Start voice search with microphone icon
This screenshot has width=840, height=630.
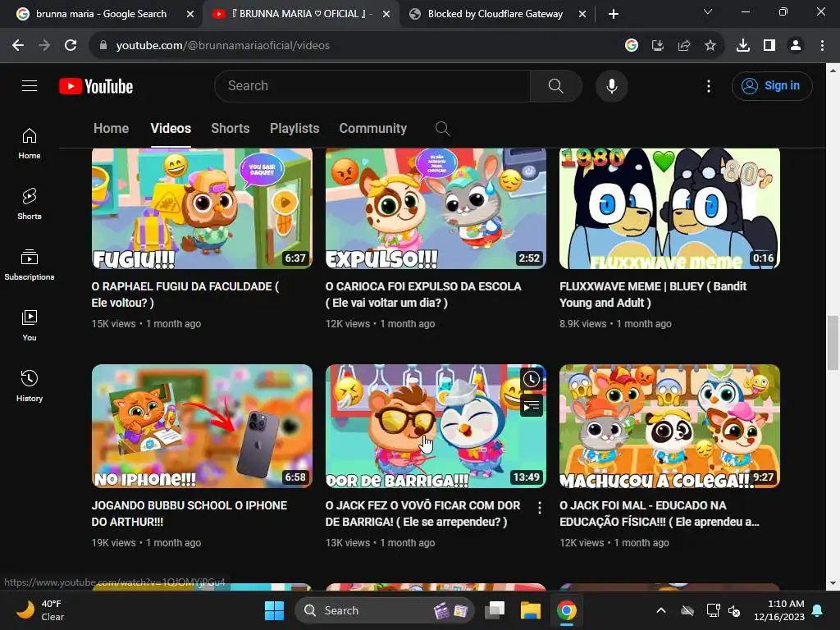(611, 85)
